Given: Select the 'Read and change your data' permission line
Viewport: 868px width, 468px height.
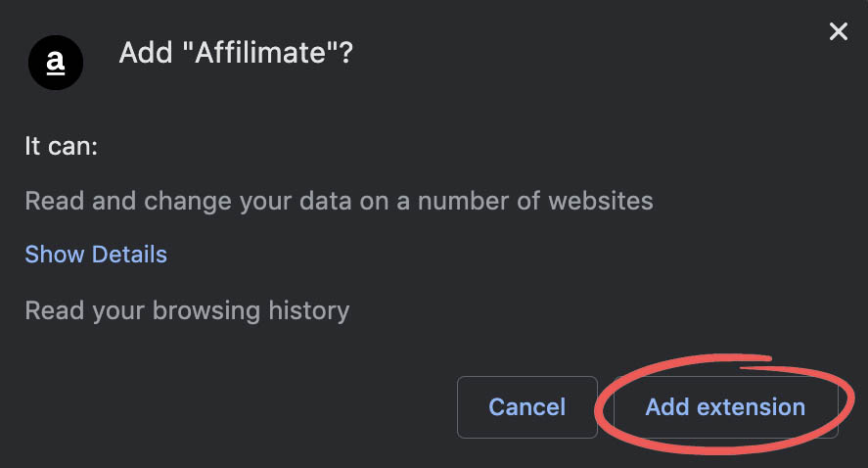Looking at the screenshot, I should click(x=339, y=201).
